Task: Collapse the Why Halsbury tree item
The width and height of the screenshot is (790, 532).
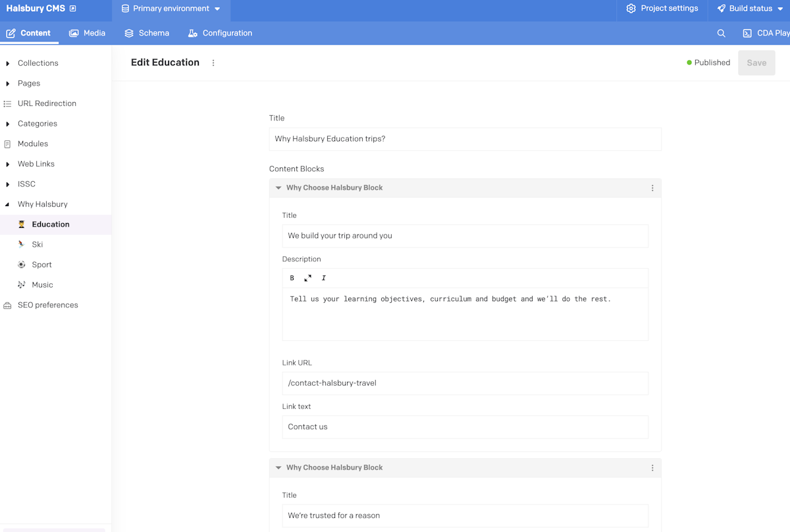Action: (x=8, y=204)
